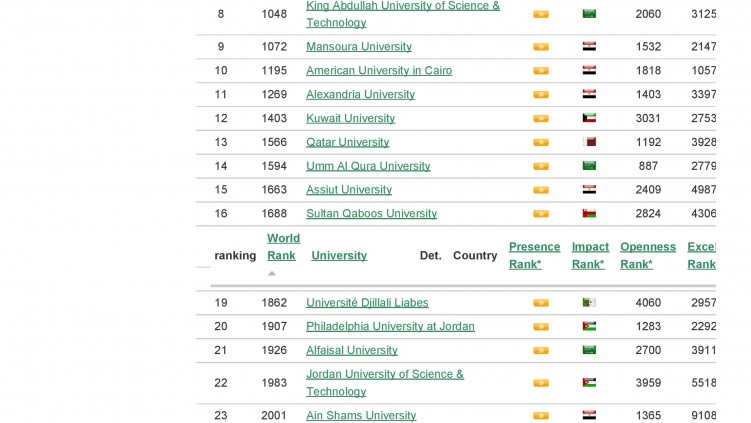Open Assiut University link
The height and width of the screenshot is (423, 751).
[x=349, y=190]
